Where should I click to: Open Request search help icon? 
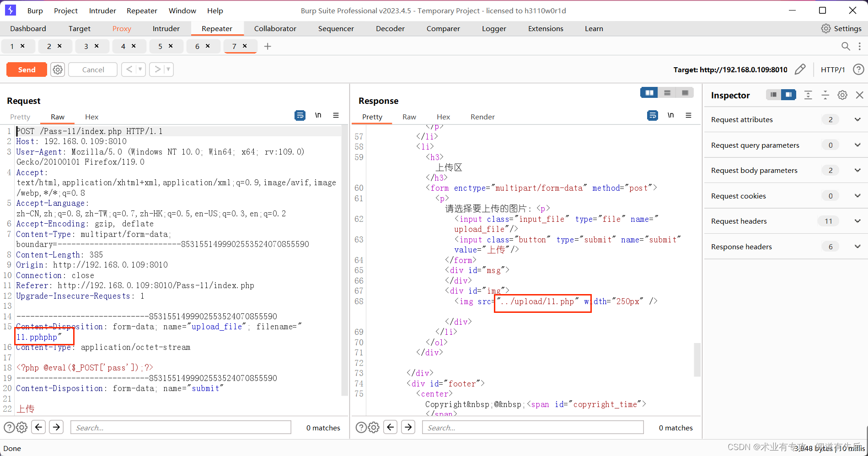[9, 427]
